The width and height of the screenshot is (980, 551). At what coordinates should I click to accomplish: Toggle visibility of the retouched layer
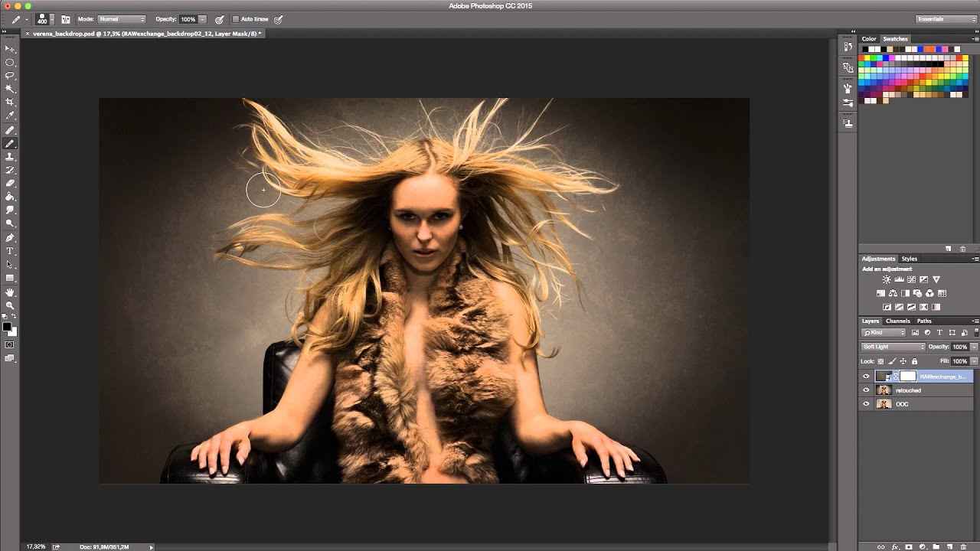[x=866, y=390]
